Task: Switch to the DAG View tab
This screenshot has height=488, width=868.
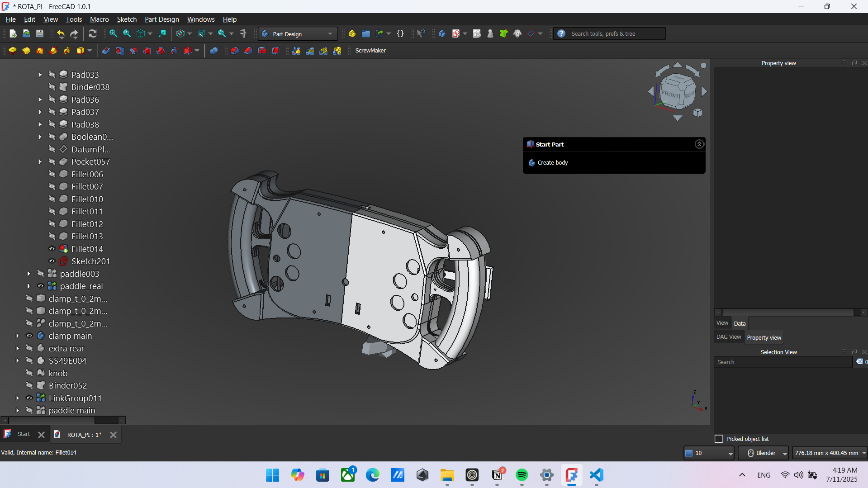Action: (728, 337)
